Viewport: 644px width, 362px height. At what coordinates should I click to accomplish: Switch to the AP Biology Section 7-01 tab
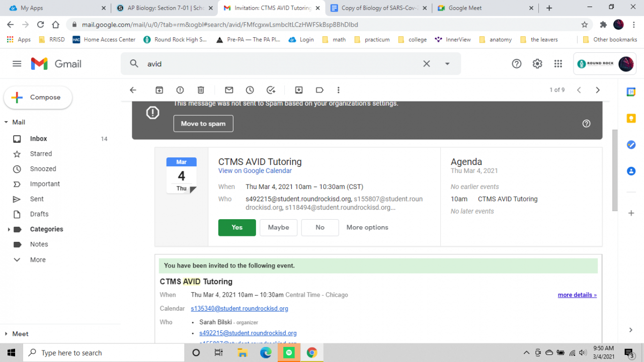tap(164, 8)
